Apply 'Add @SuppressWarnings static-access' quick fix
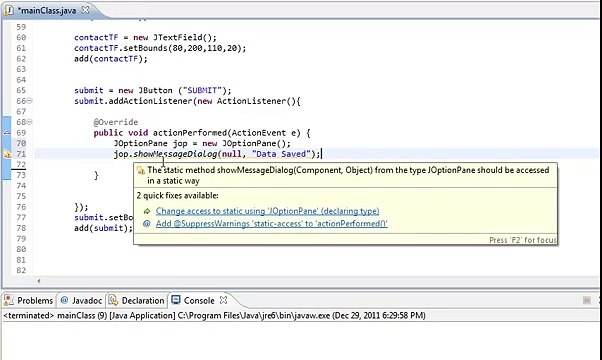This screenshot has height=360, width=602. click(x=271, y=224)
